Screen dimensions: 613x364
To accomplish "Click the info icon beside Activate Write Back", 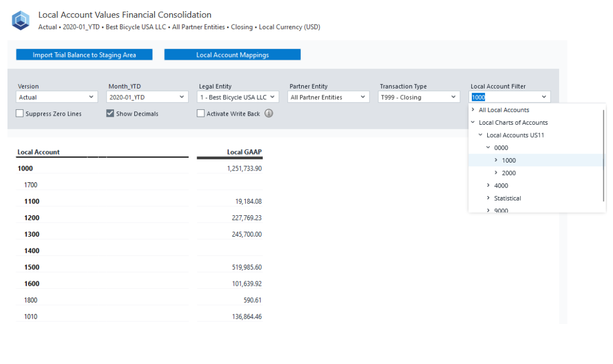I will [x=269, y=114].
